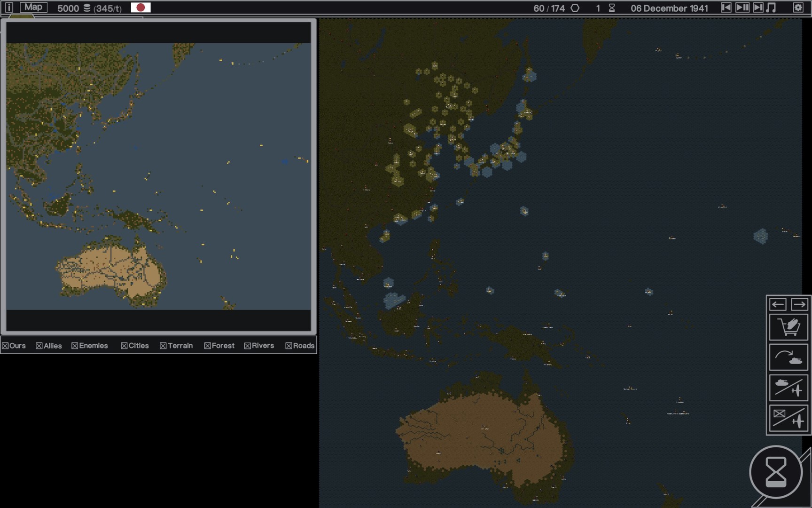The image size is (812, 508).
Task: Disable the Forest overlay checkbox
Action: point(207,346)
